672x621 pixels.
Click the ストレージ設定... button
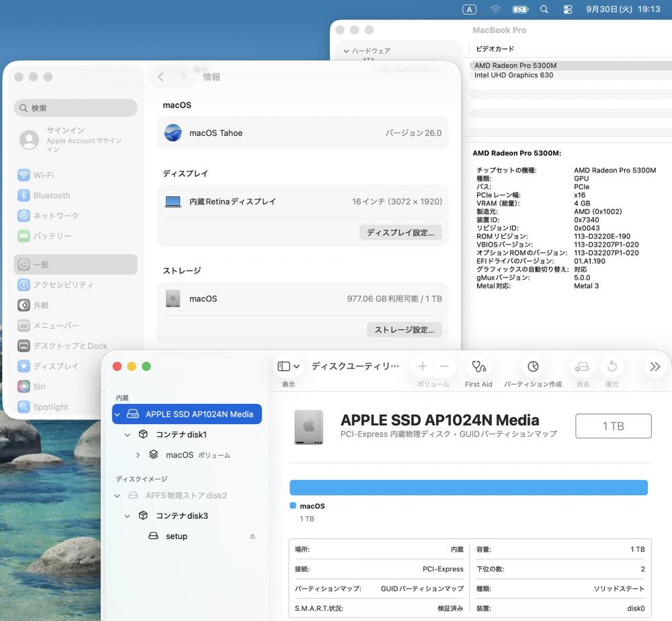(404, 330)
